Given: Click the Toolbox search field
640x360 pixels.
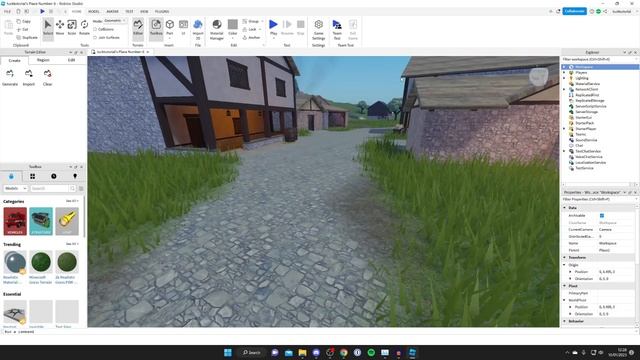Looking at the screenshot, I should [x=49, y=188].
